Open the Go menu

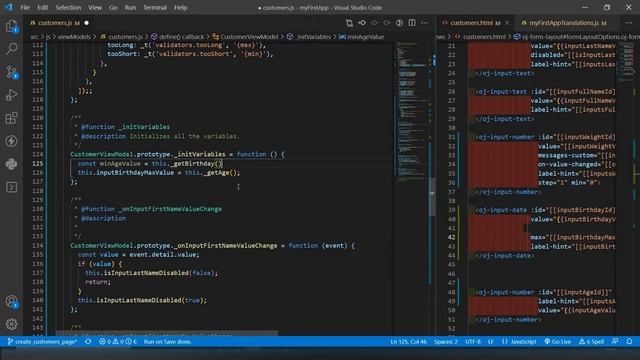point(113,7)
